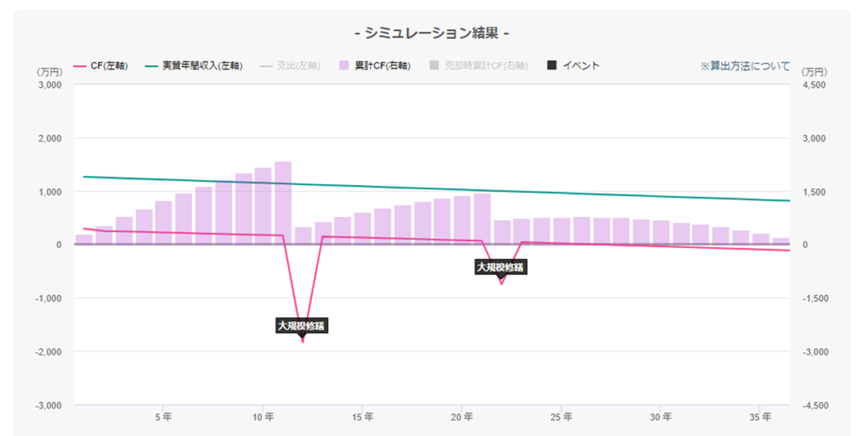The image size is (868, 436).
Task: Select the 大規模修繕 event marker near year 22
Action: click(500, 267)
